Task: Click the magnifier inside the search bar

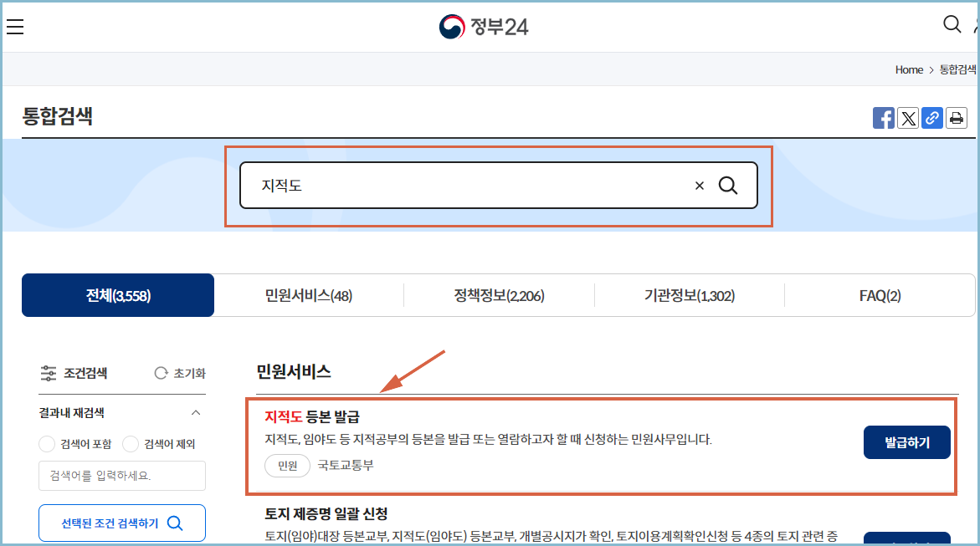Action: click(x=728, y=185)
